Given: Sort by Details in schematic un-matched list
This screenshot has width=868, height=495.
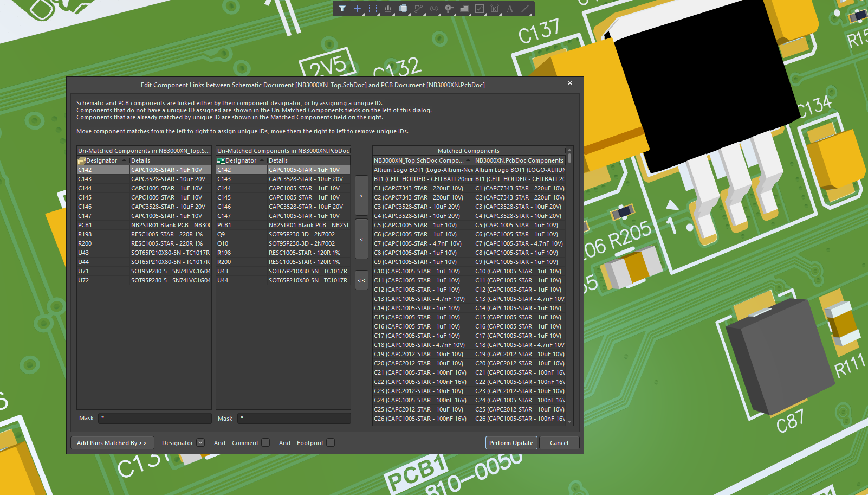Looking at the screenshot, I should coord(170,160).
